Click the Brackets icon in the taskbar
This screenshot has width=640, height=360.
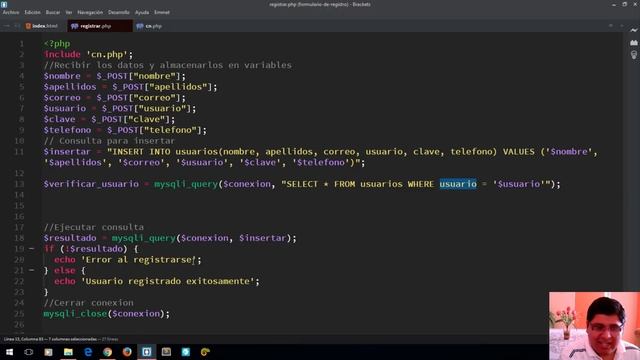coord(147,352)
